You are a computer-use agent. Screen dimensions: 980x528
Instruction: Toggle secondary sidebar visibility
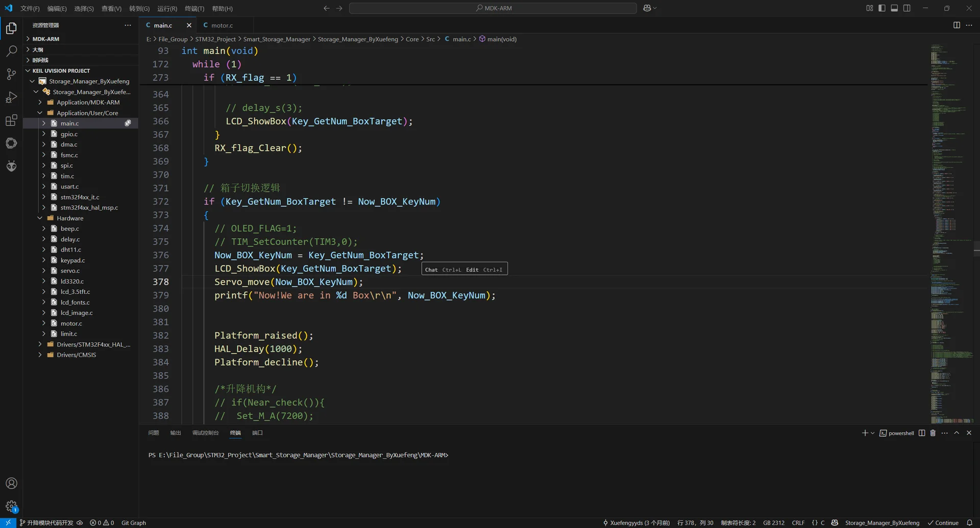[907, 8]
